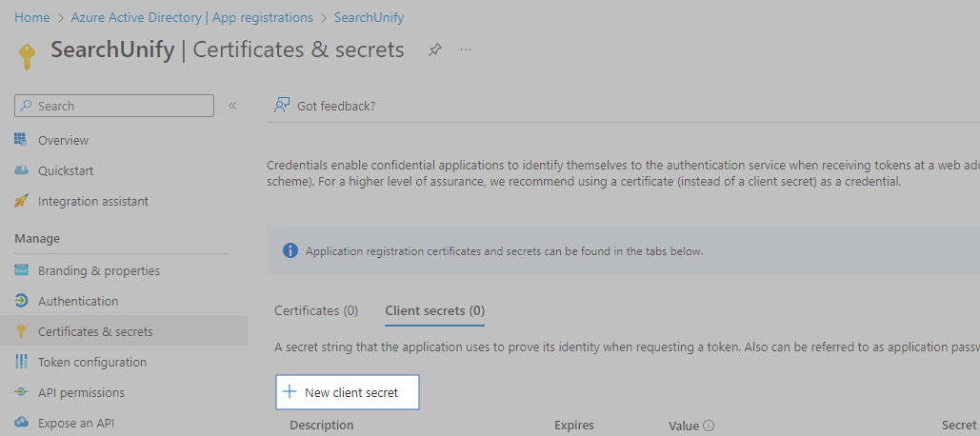Click the Home breadcrumb link
The height and width of the screenshot is (436, 980).
tap(32, 17)
